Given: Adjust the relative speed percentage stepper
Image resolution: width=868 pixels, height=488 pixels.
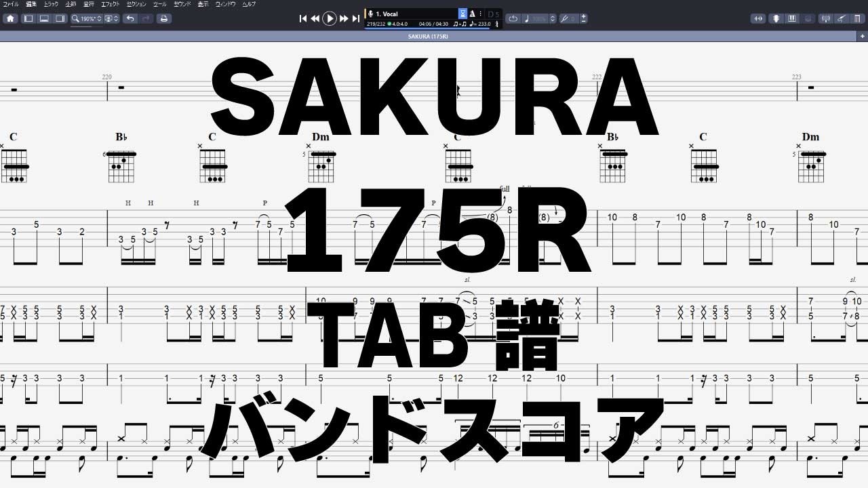Looking at the screenshot, I should (x=552, y=18).
